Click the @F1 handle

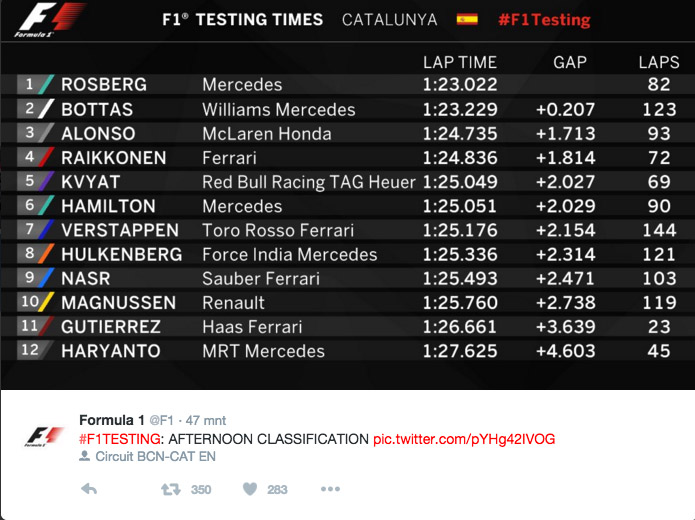pos(161,420)
